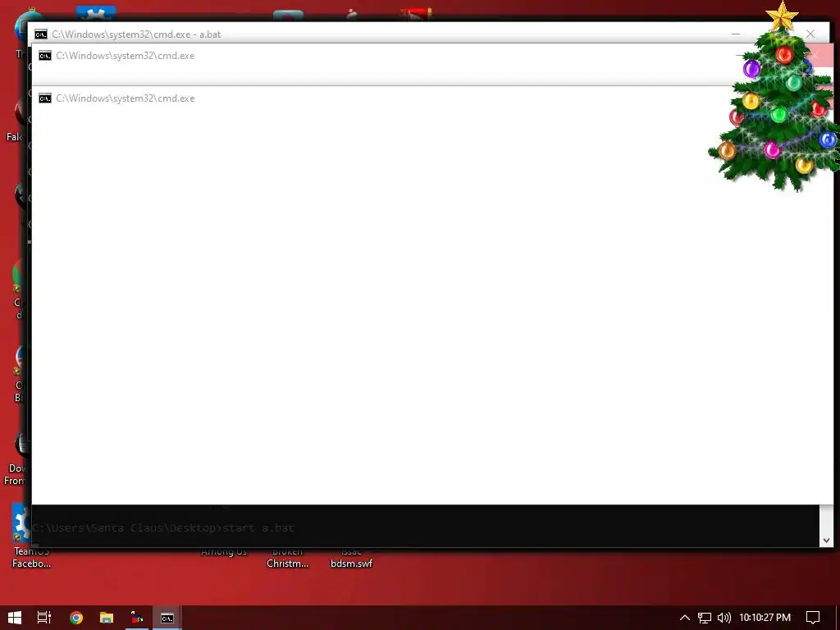The height and width of the screenshot is (630, 840).
Task: Open the network status tray icon
Action: pyautogui.click(x=704, y=618)
